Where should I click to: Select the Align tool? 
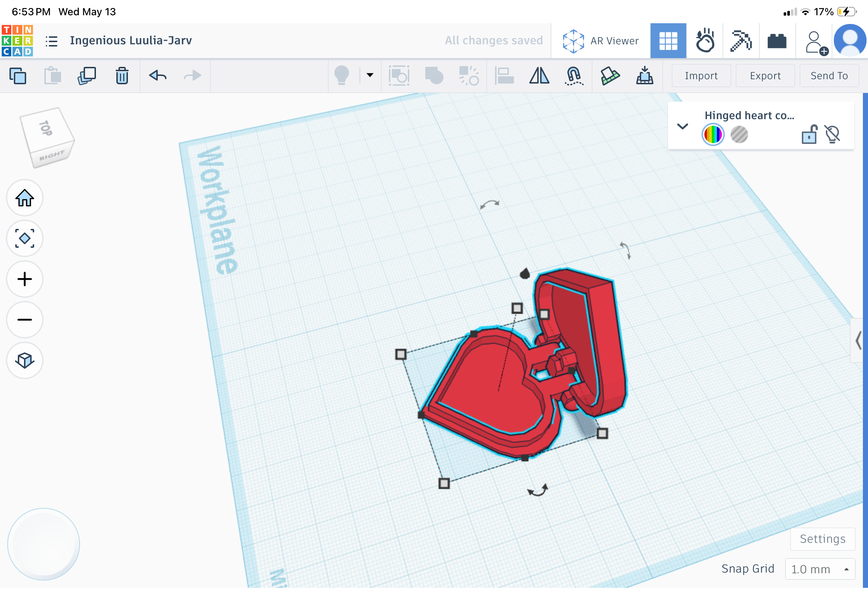coord(504,76)
